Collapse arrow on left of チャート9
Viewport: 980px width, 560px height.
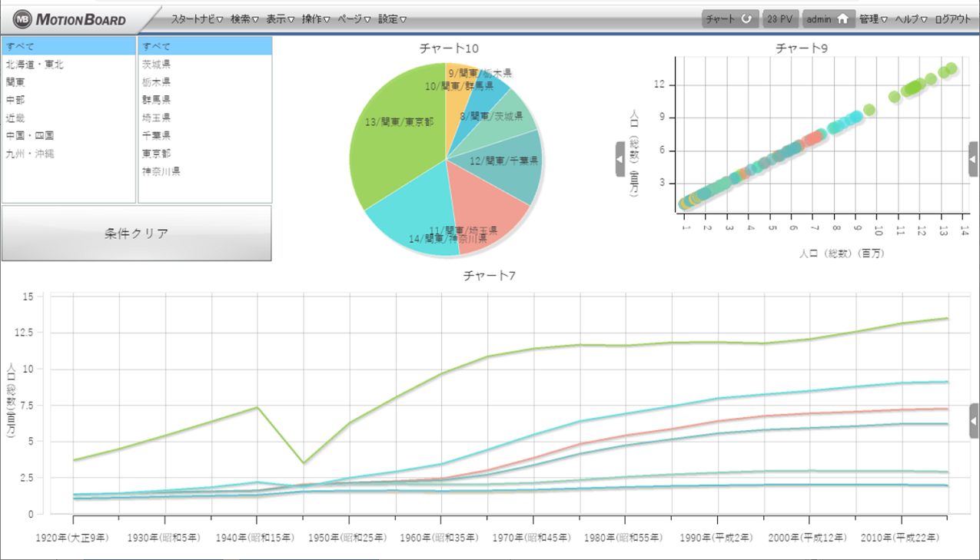[x=620, y=159]
